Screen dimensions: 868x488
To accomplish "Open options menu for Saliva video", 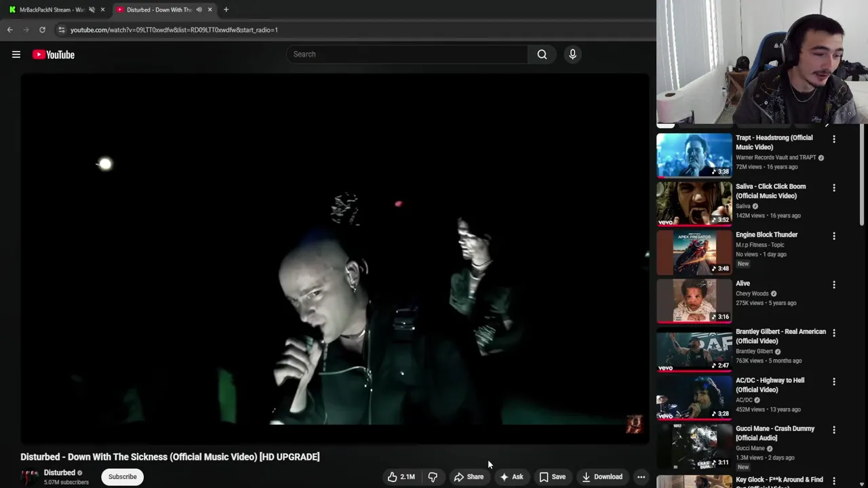I will coord(834,188).
